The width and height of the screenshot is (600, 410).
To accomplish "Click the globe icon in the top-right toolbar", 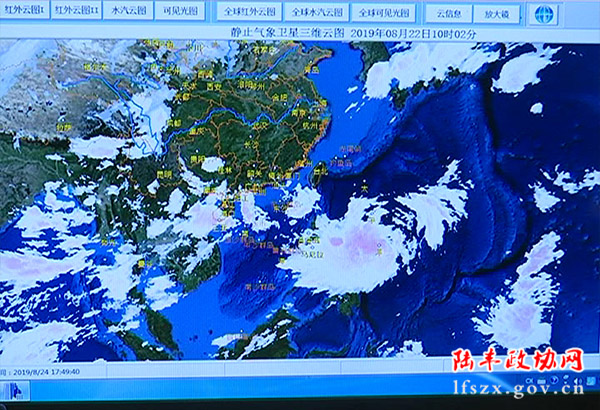I will click(542, 13).
